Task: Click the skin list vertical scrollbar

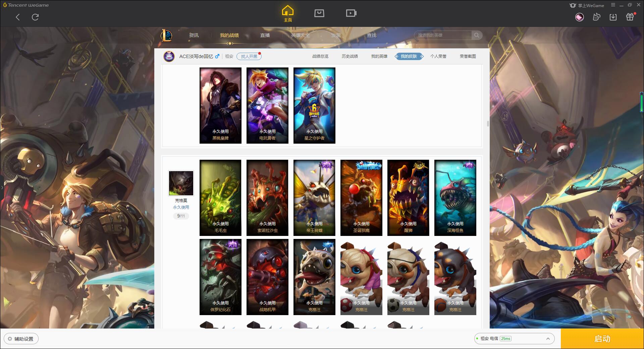Action: pos(488,124)
